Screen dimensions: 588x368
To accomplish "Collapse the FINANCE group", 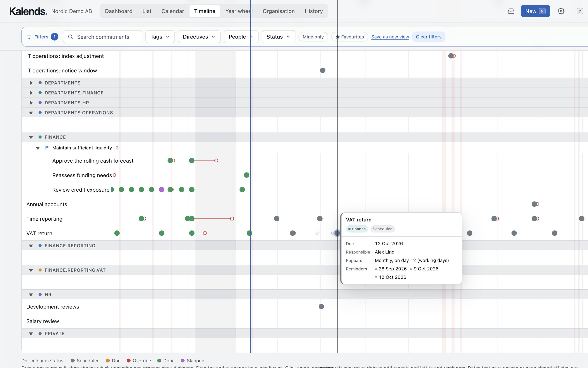I will coord(31,137).
